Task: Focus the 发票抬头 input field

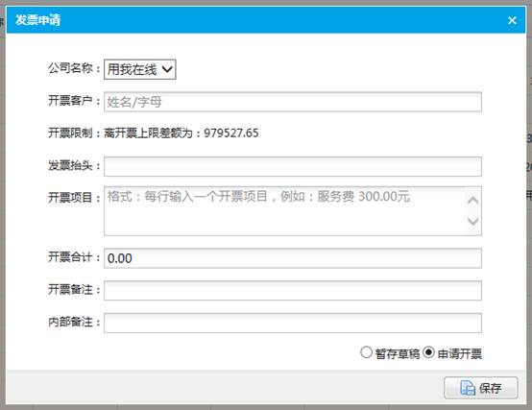Action: click(293, 166)
